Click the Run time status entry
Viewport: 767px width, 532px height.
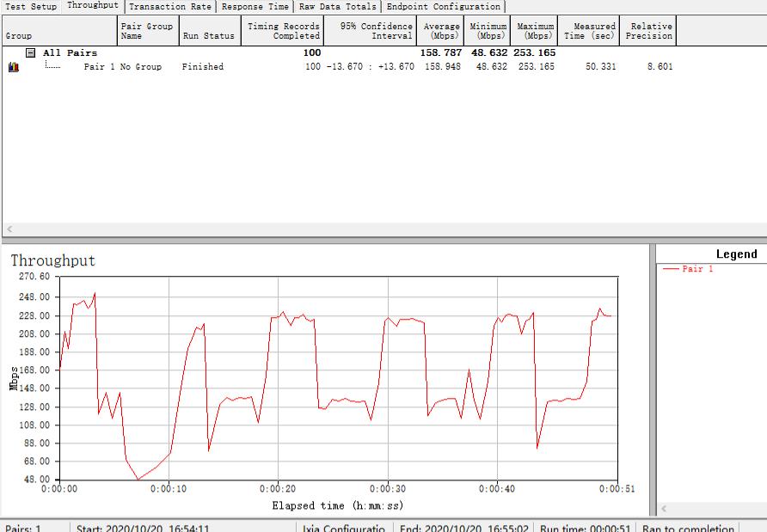click(x=585, y=528)
